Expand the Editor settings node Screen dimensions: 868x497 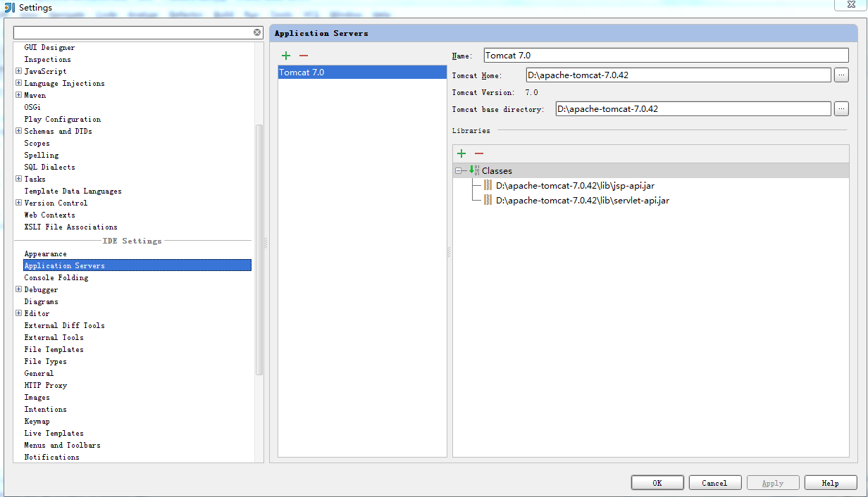point(18,313)
